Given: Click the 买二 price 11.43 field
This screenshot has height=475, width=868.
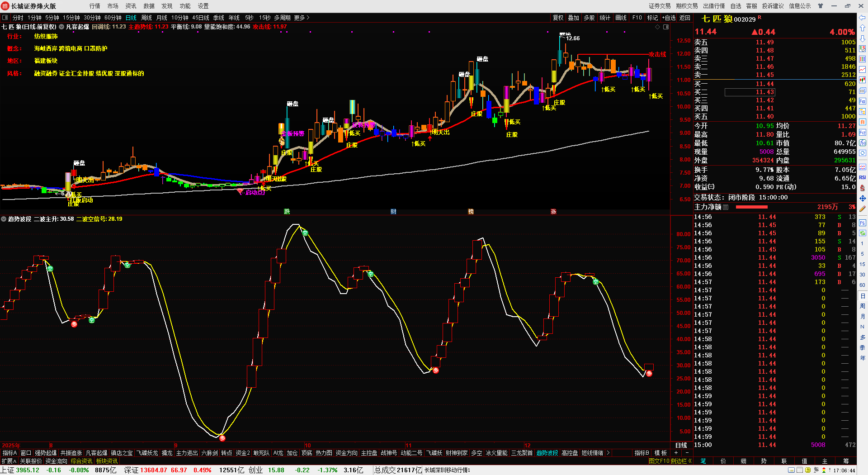Looking at the screenshot, I should point(750,92).
